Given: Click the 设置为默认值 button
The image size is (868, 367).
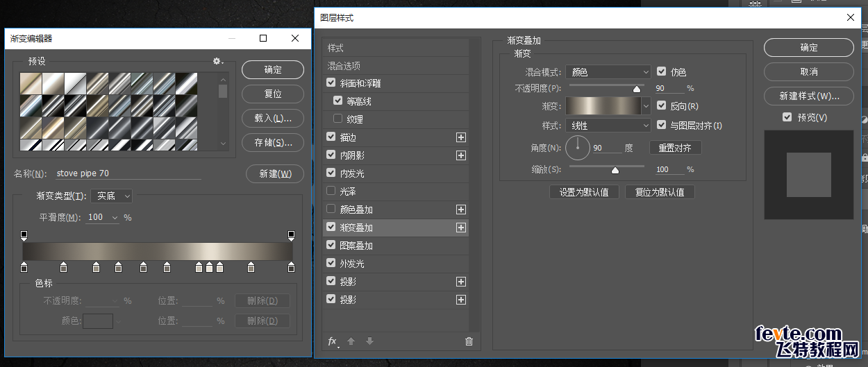Looking at the screenshot, I should pyautogui.click(x=584, y=192).
